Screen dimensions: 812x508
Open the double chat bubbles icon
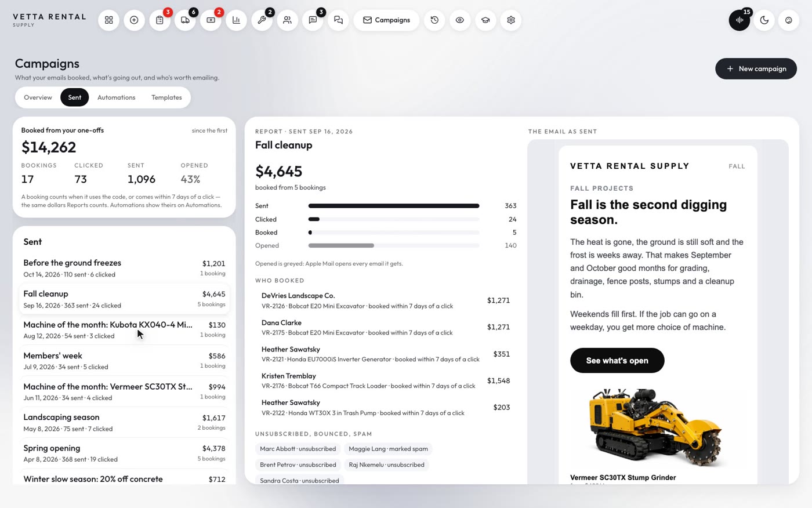[338, 20]
